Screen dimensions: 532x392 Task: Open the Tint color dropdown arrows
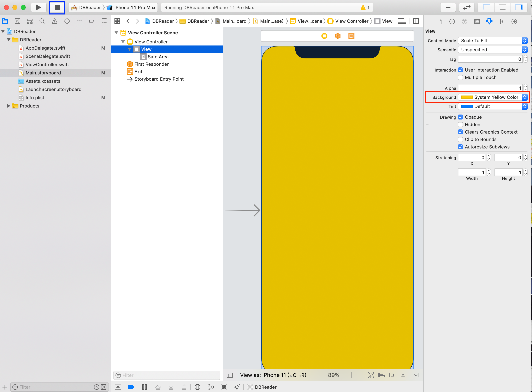(524, 106)
